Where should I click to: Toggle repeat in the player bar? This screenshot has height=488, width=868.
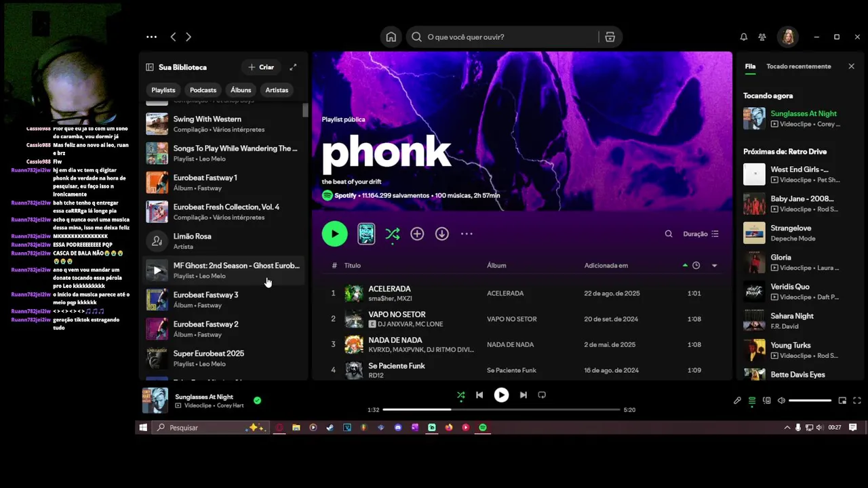(x=542, y=395)
